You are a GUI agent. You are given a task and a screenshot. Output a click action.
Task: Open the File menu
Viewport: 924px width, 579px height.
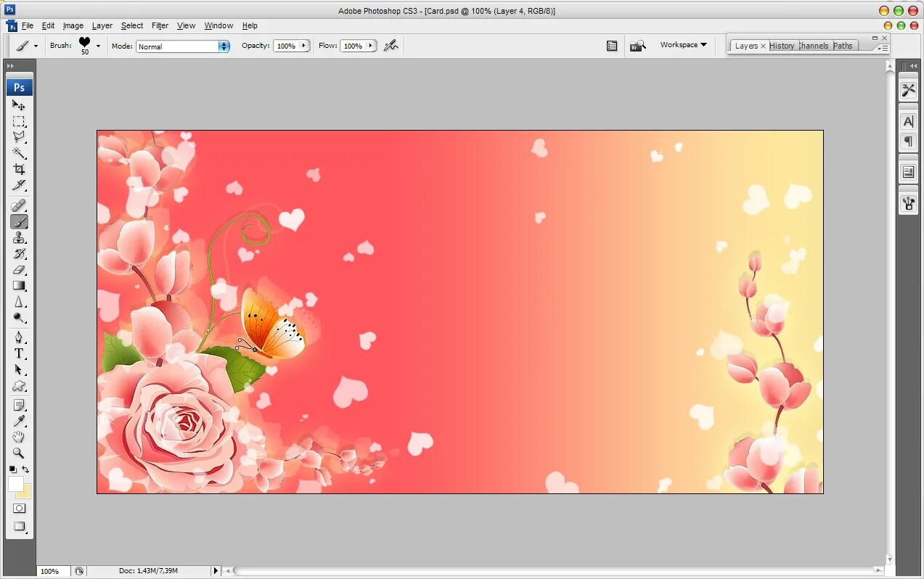click(x=28, y=25)
